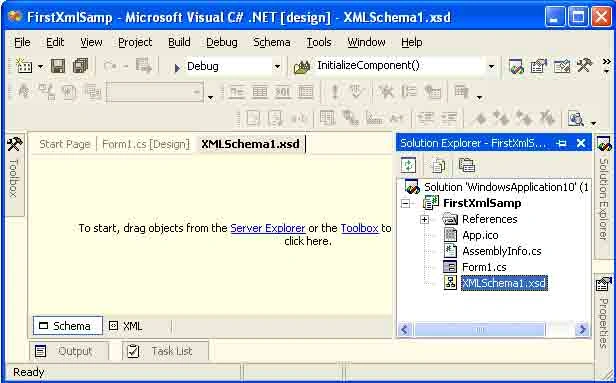The image size is (616, 383).
Task: Switch to XML view
Action: (x=126, y=326)
